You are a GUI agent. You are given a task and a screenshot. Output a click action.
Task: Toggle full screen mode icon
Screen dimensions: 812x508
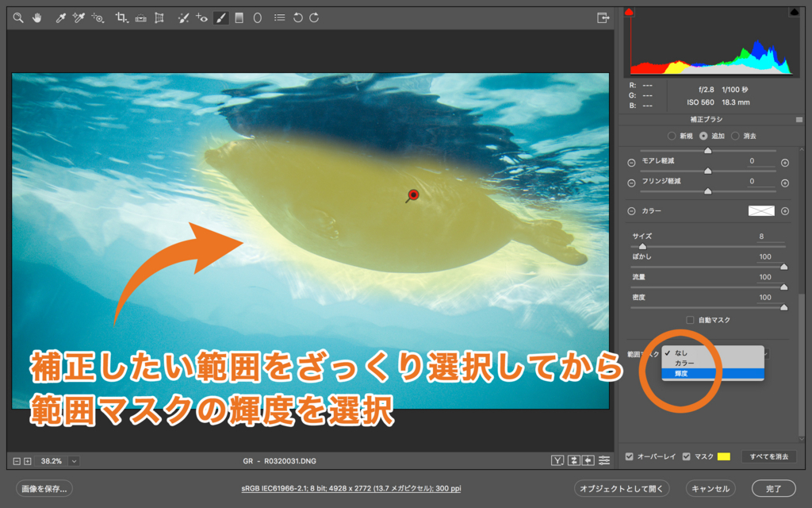coord(603,17)
